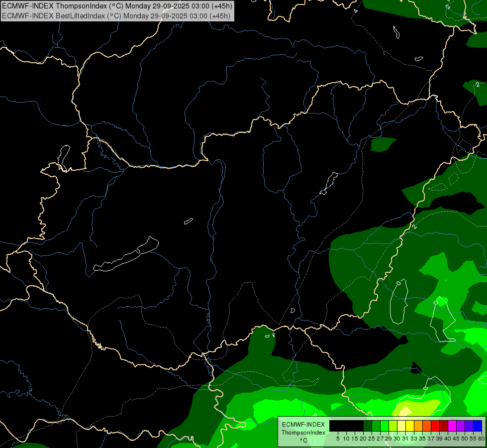
Task: Click the legend's "ThompsonIndex" label
Action: (x=303, y=433)
